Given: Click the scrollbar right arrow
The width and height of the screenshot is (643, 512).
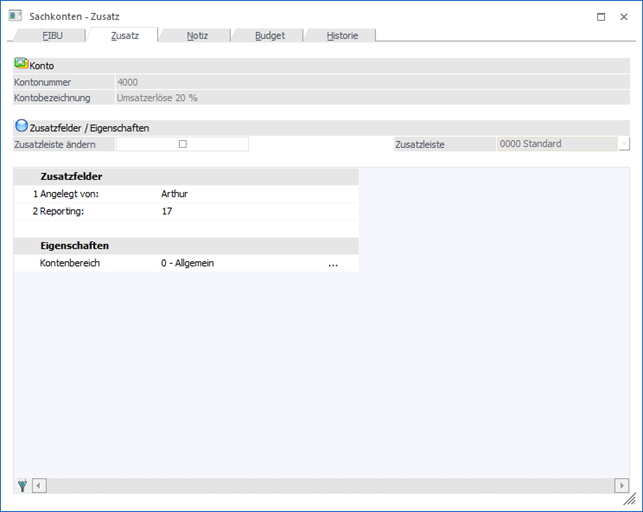Looking at the screenshot, I should [x=621, y=485].
